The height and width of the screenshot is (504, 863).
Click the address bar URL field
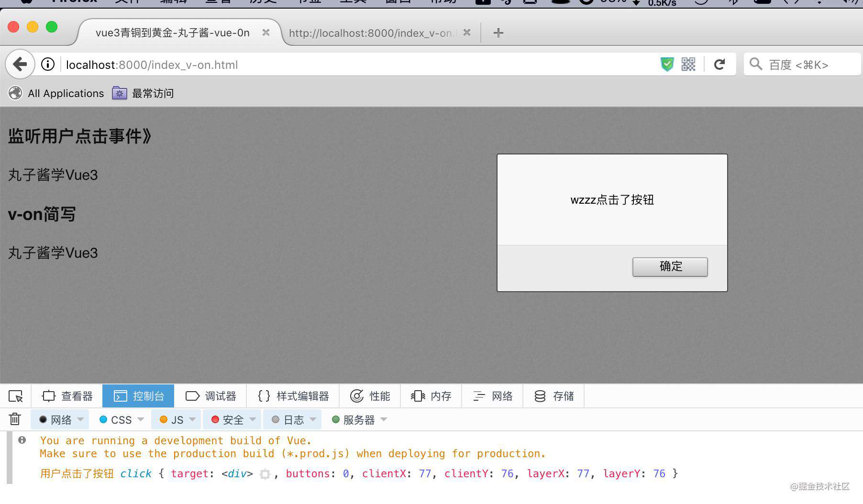point(359,64)
